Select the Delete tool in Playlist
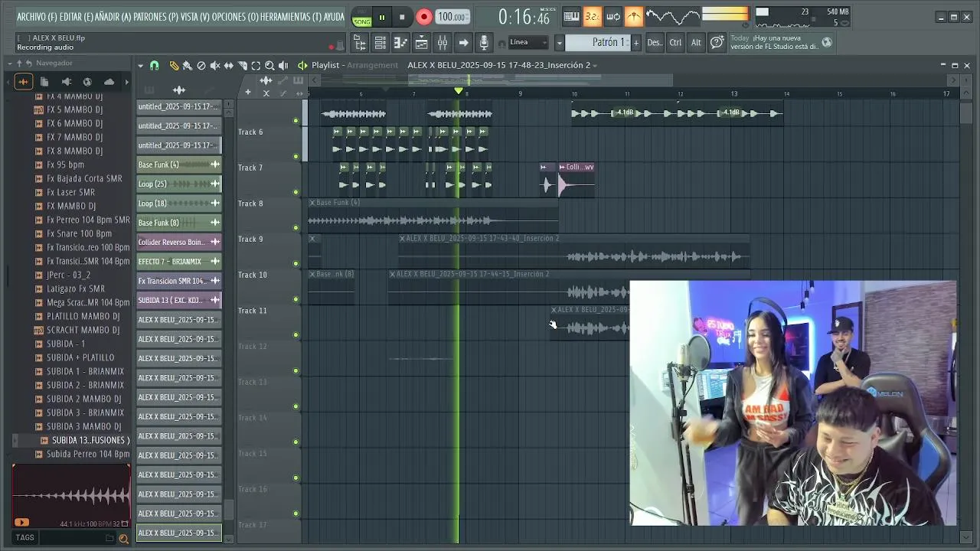Screen dimensions: 980x551 pyautogui.click(x=201, y=66)
